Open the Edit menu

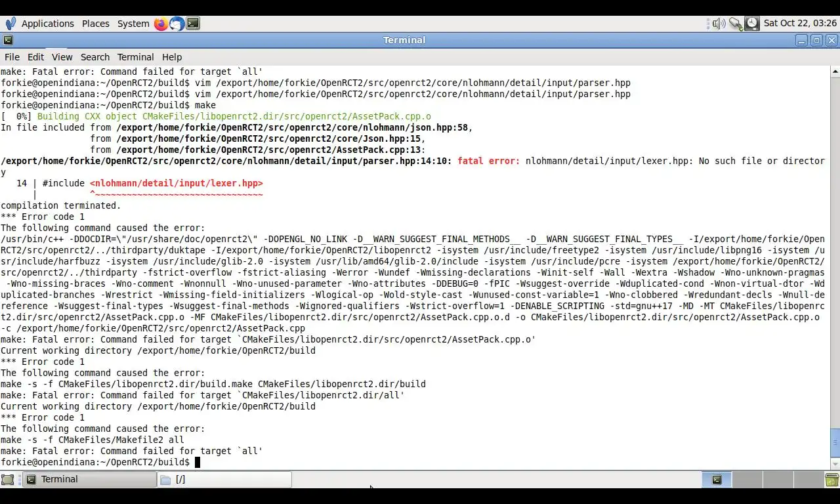(x=35, y=57)
